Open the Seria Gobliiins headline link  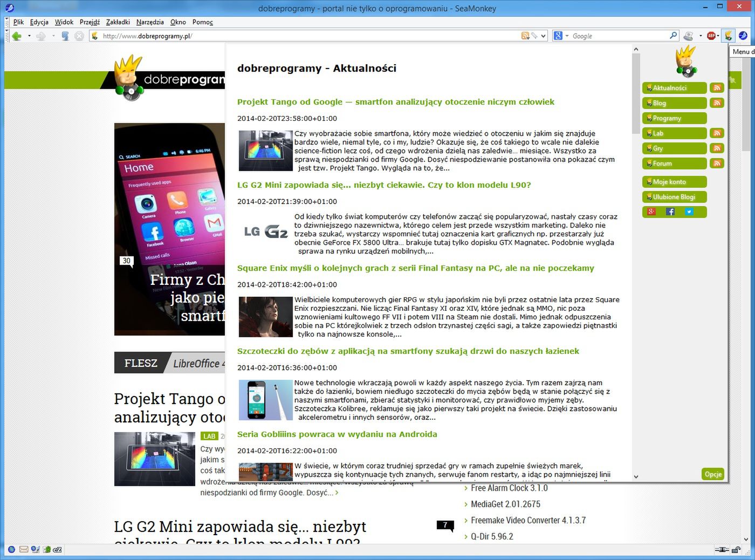tap(337, 434)
